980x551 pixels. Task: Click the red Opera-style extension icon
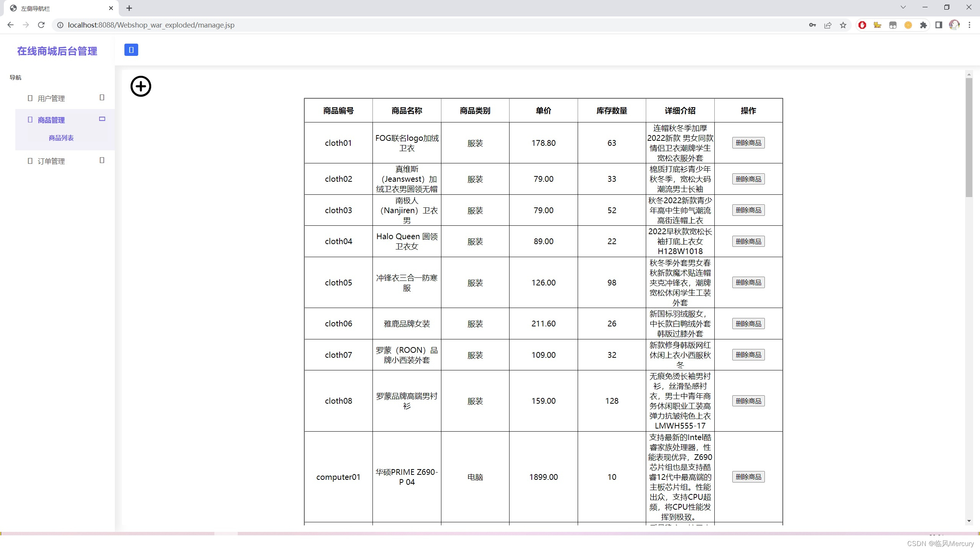click(862, 25)
